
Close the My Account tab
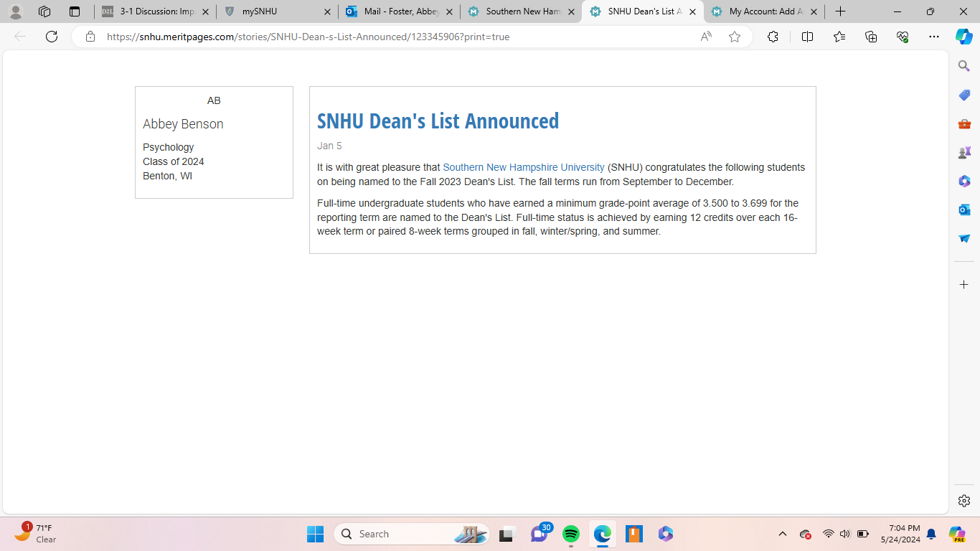[814, 11]
